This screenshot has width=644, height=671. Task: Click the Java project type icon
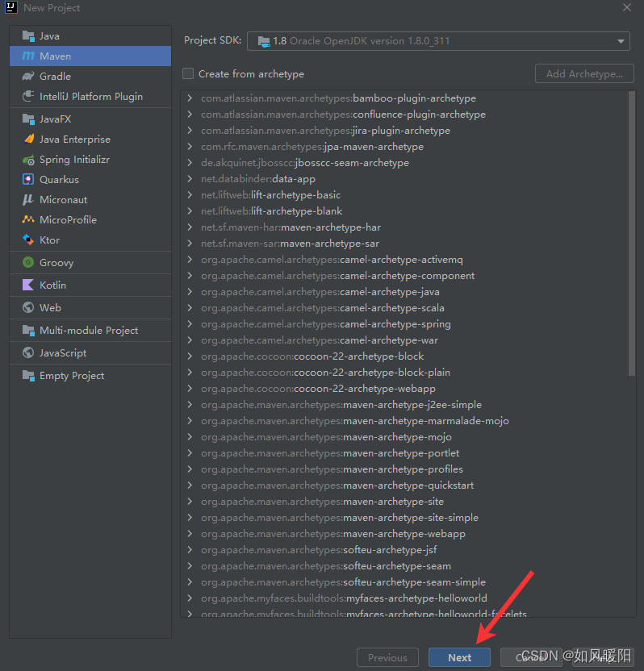[x=28, y=36]
